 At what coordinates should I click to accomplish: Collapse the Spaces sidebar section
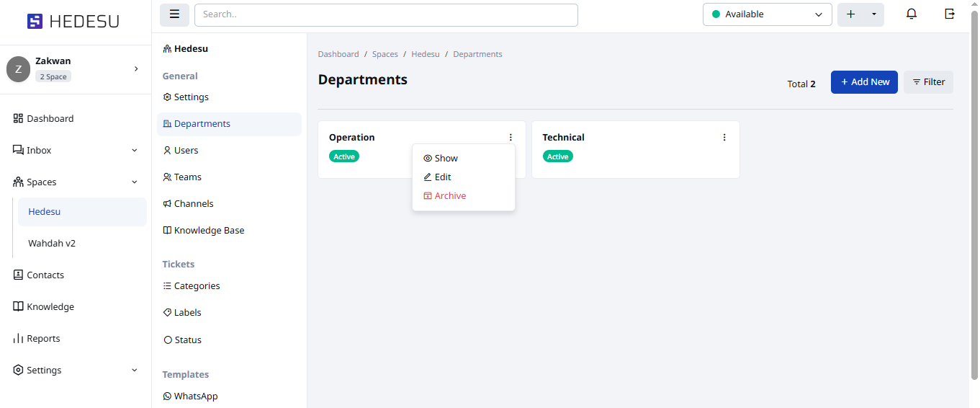tap(134, 182)
